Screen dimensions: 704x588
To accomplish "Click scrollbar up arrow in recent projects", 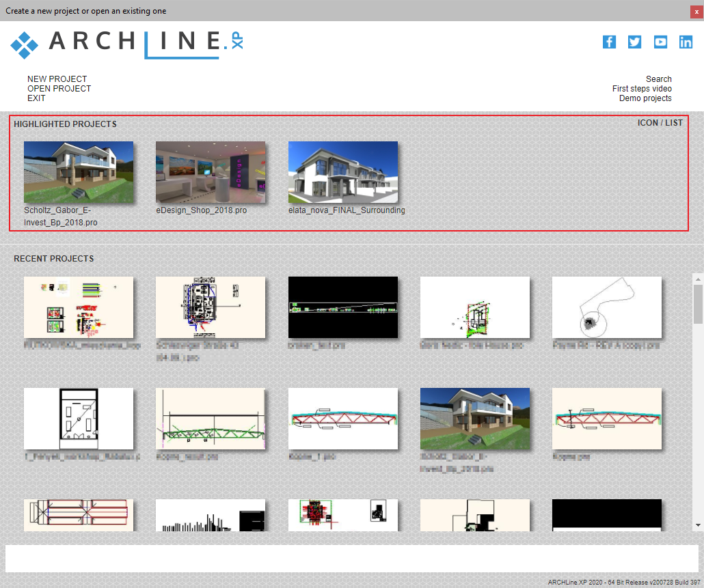I will [698, 279].
